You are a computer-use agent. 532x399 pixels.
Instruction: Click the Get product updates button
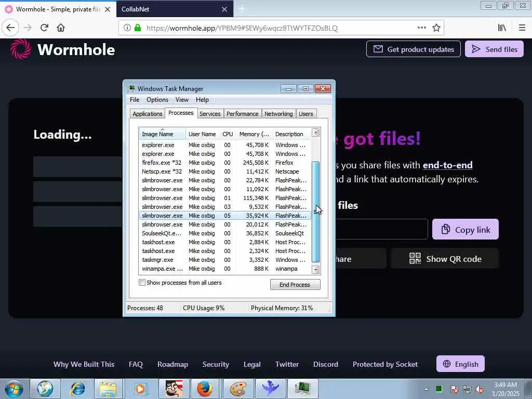pyautogui.click(x=413, y=49)
